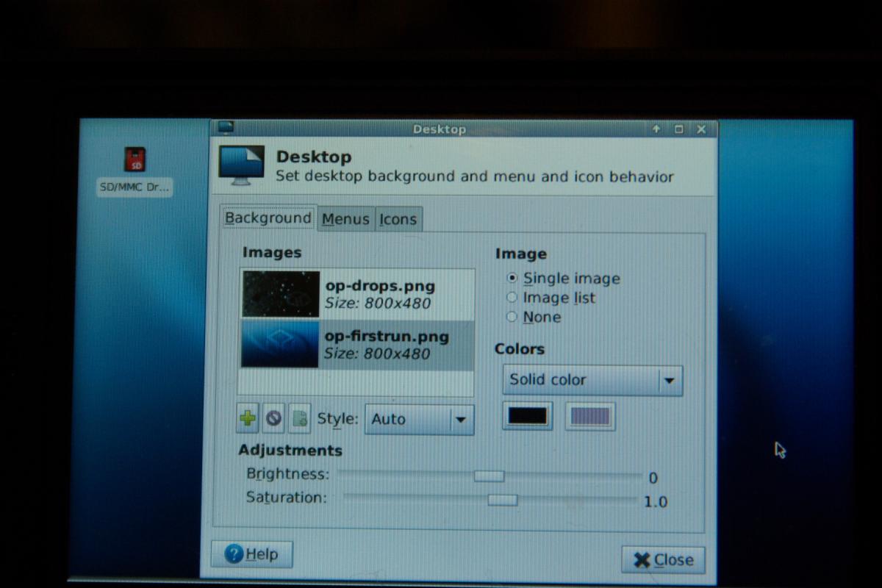This screenshot has height=588, width=882.
Task: Click the new image list icon
Action: tap(299, 419)
